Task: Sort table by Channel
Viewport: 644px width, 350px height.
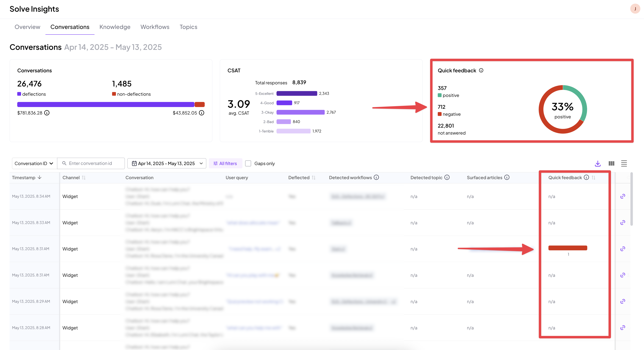Action: [x=84, y=177]
